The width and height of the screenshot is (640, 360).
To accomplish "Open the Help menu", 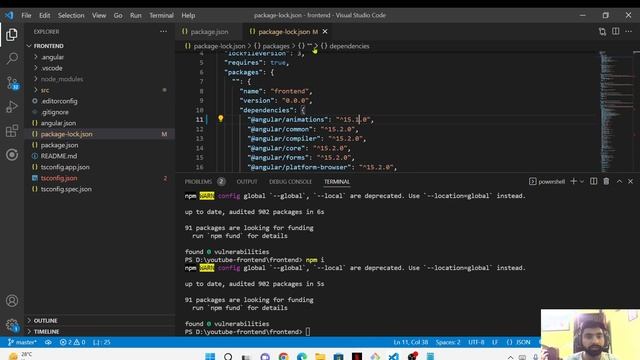I will tap(188, 15).
